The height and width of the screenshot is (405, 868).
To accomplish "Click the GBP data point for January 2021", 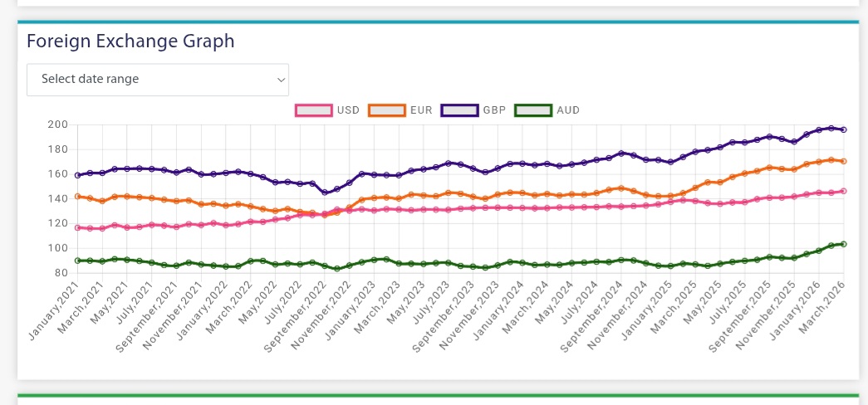I will pyautogui.click(x=78, y=175).
